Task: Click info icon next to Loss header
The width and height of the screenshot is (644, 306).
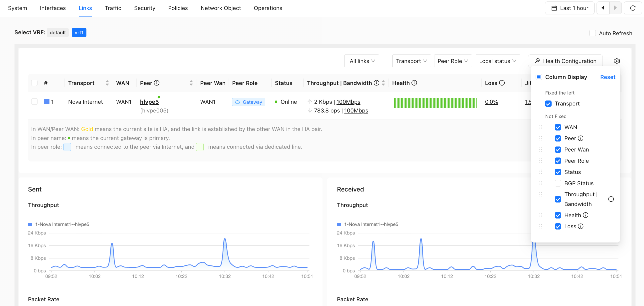Action: click(502, 83)
